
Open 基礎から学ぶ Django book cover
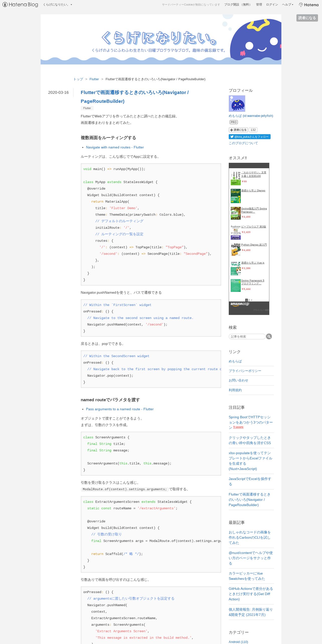coord(235,196)
